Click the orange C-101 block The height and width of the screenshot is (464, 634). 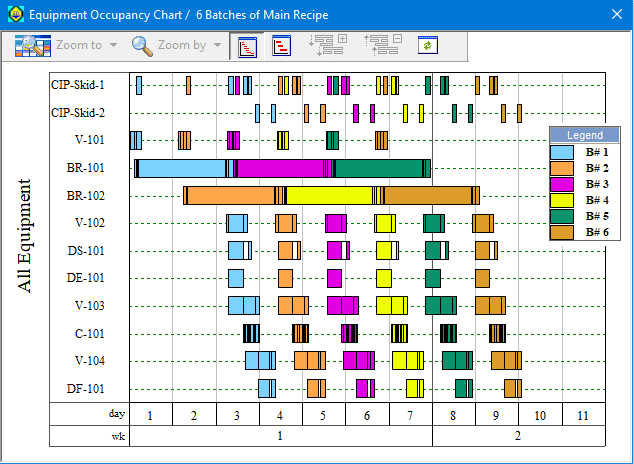pos(300,333)
